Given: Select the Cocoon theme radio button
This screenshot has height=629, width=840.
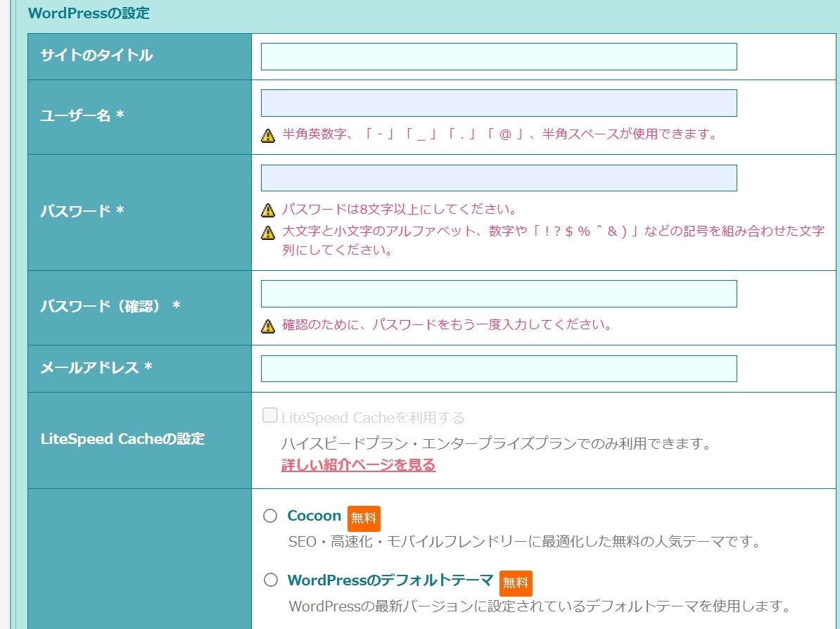Looking at the screenshot, I should pos(270,516).
